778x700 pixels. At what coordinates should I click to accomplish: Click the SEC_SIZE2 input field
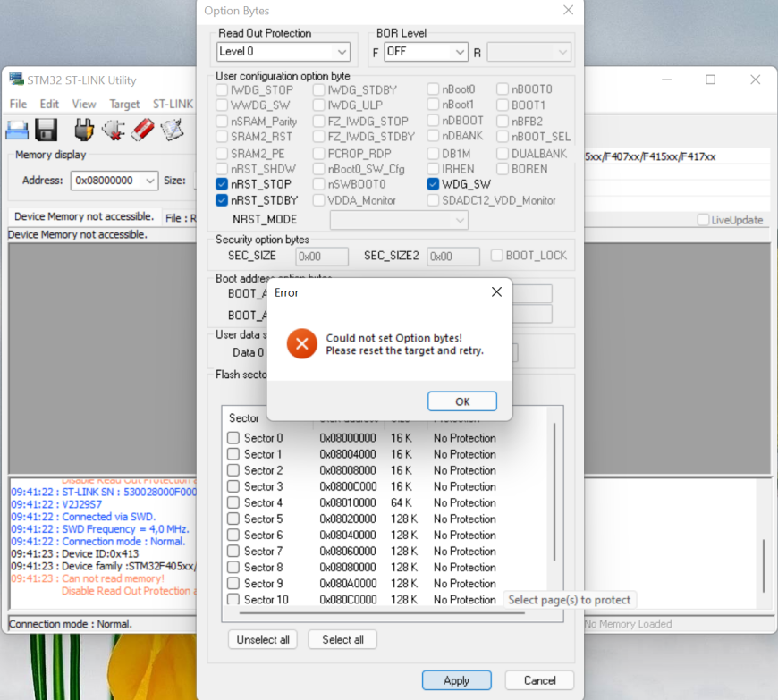coord(453,257)
